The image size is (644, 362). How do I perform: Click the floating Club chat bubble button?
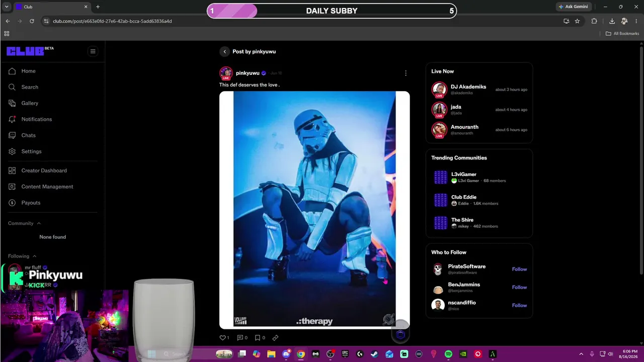click(400, 335)
